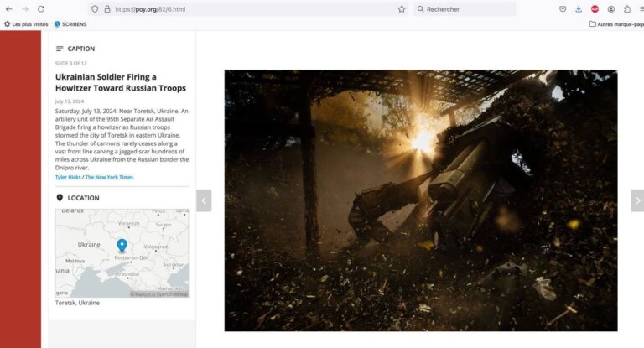Viewport: 644px width, 348px height.
Task: Open tracking protection shield icon
Action: click(95, 9)
